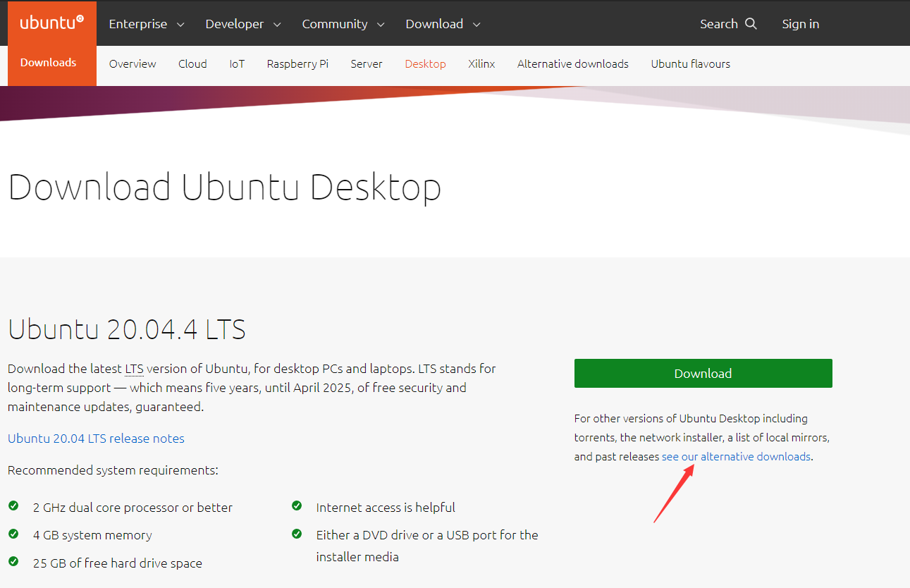The image size is (910, 588).
Task: Click the Ubuntu logo in header
Action: [52, 23]
